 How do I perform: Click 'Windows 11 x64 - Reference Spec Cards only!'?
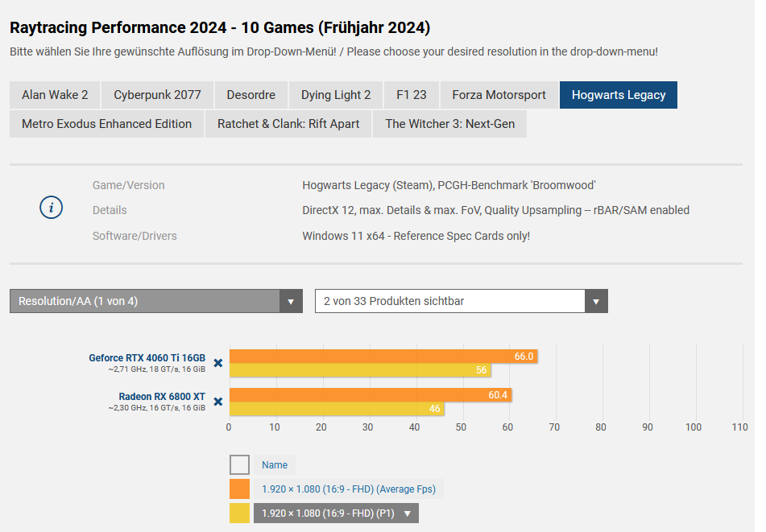point(416,236)
